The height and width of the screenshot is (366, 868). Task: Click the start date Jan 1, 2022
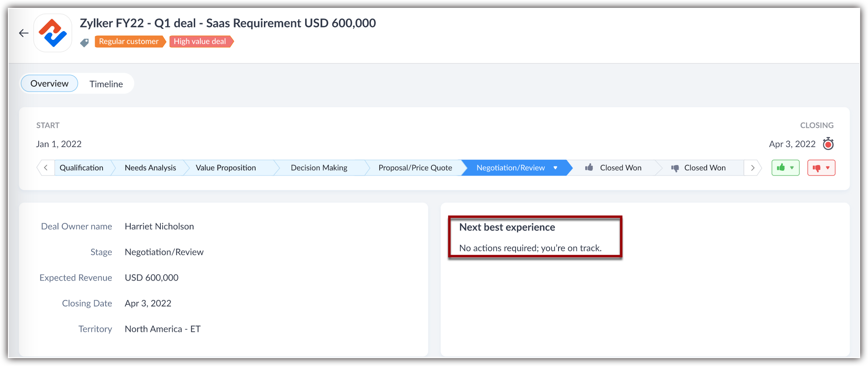[x=59, y=144]
